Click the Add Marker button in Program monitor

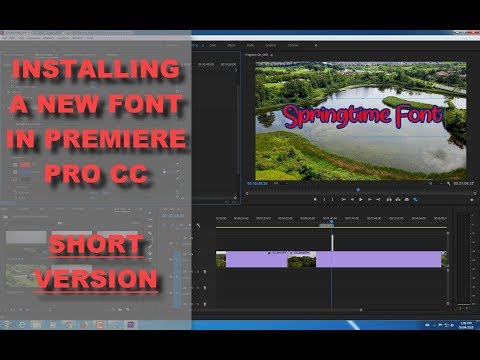[x=315, y=199]
